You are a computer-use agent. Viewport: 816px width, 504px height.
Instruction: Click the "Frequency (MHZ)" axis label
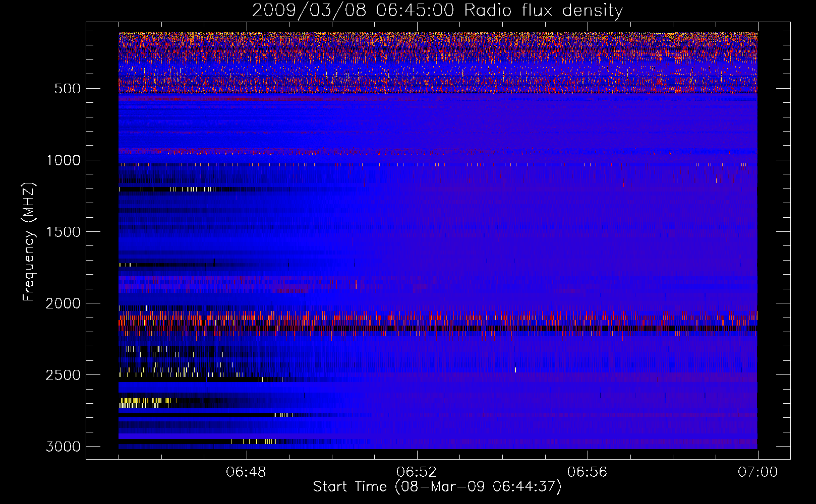coord(29,242)
